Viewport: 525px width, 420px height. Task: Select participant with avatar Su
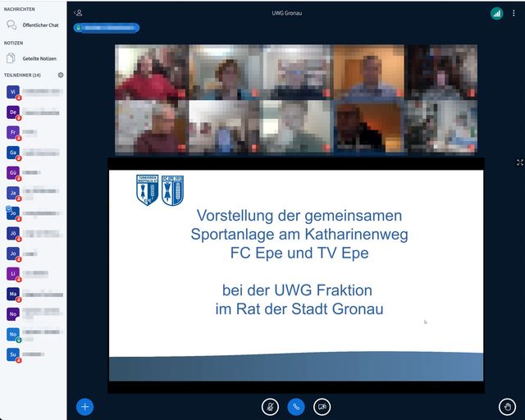tap(13, 354)
